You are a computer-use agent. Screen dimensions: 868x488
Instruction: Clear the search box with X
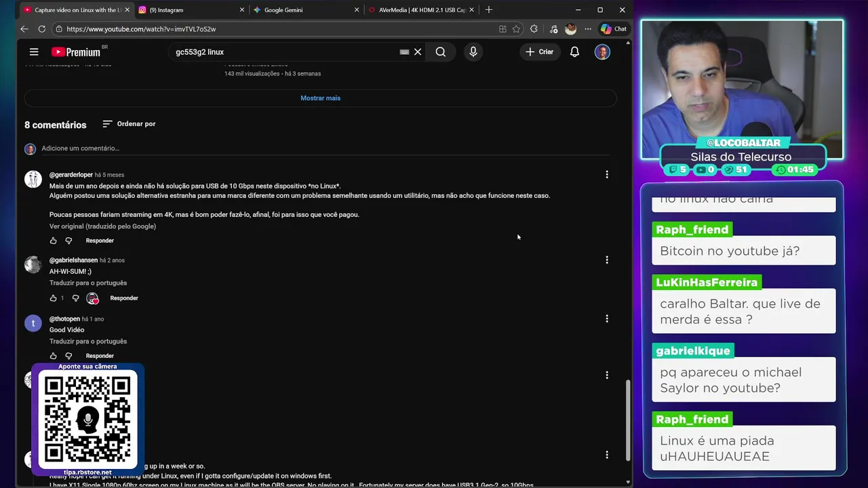pos(418,52)
